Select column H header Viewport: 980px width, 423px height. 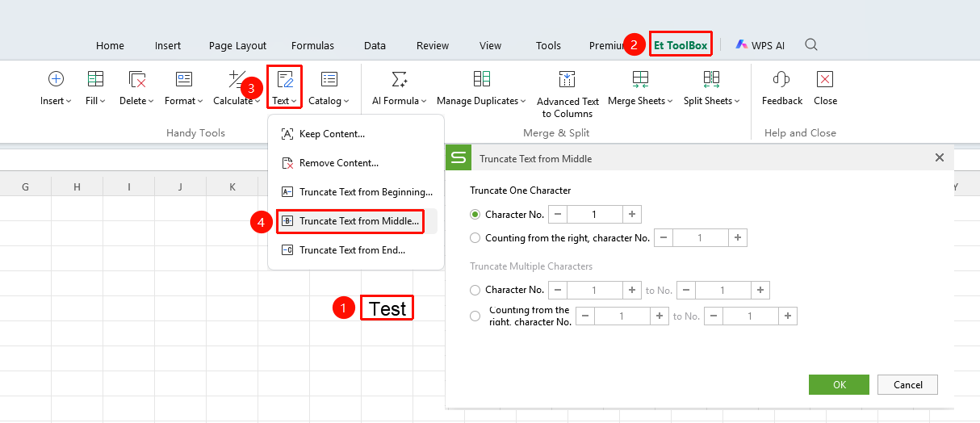tap(77, 187)
